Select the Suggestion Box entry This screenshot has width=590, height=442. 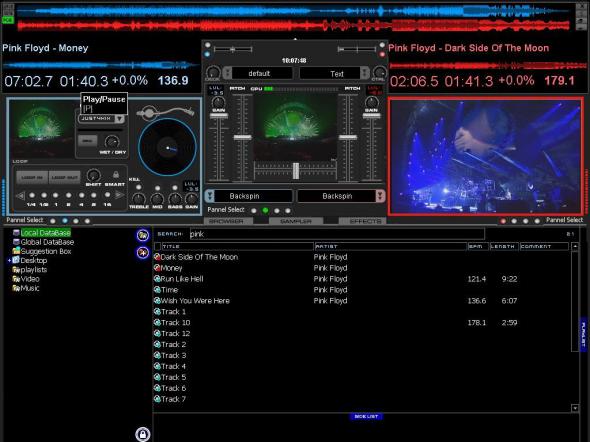[x=46, y=251]
